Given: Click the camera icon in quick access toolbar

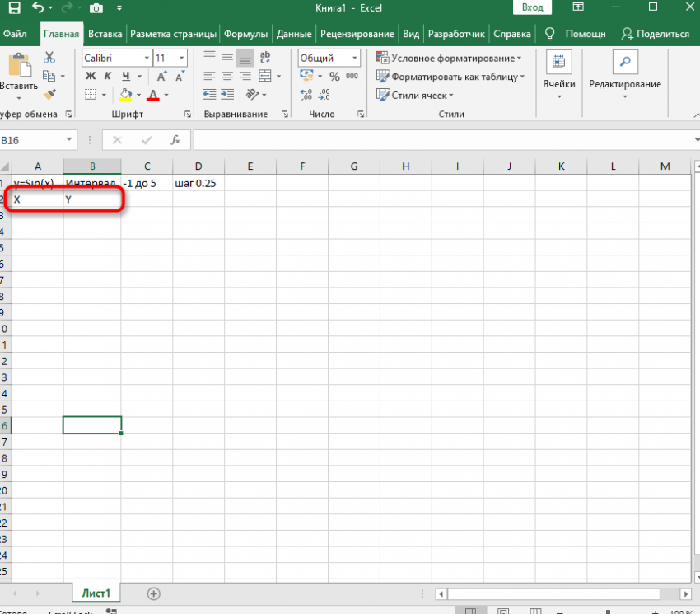Looking at the screenshot, I should coord(96,8).
